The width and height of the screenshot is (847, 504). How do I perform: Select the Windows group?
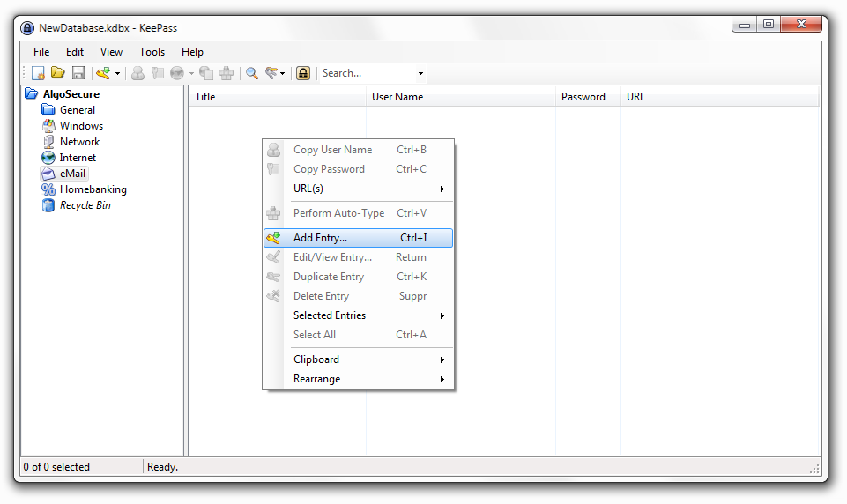point(81,126)
